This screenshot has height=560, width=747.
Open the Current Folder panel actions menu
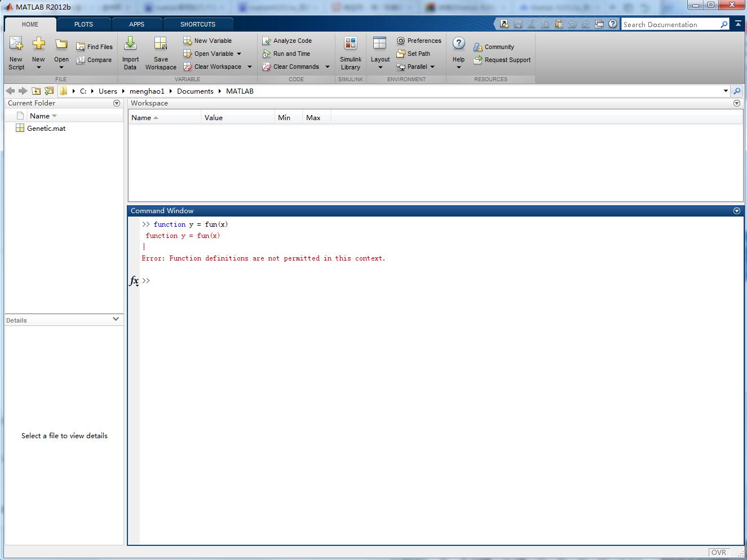click(117, 103)
